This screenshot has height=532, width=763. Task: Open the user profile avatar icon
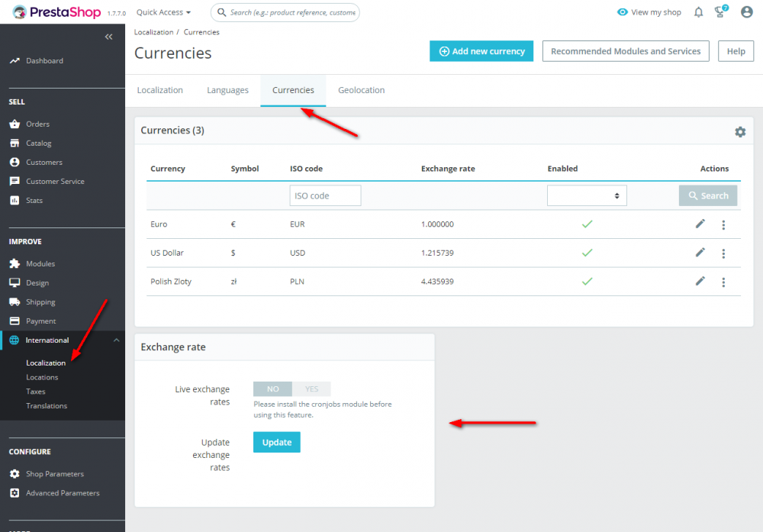coord(746,12)
